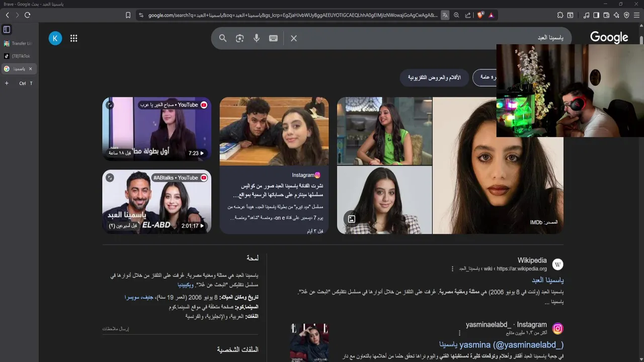Open the media control music note icon
This screenshot has height=362, width=644.
586,15
